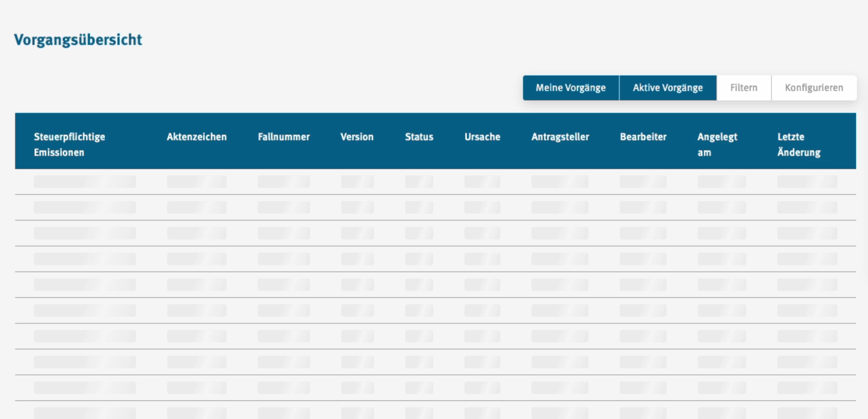Sort by the Status column header
868x419 pixels.
pyautogui.click(x=419, y=137)
